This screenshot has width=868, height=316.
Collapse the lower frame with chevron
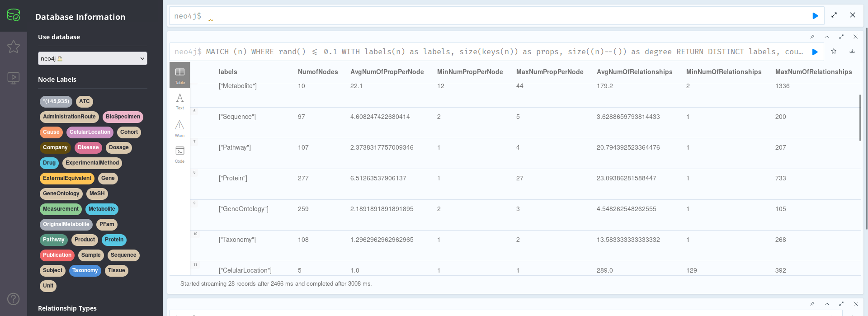(827, 304)
